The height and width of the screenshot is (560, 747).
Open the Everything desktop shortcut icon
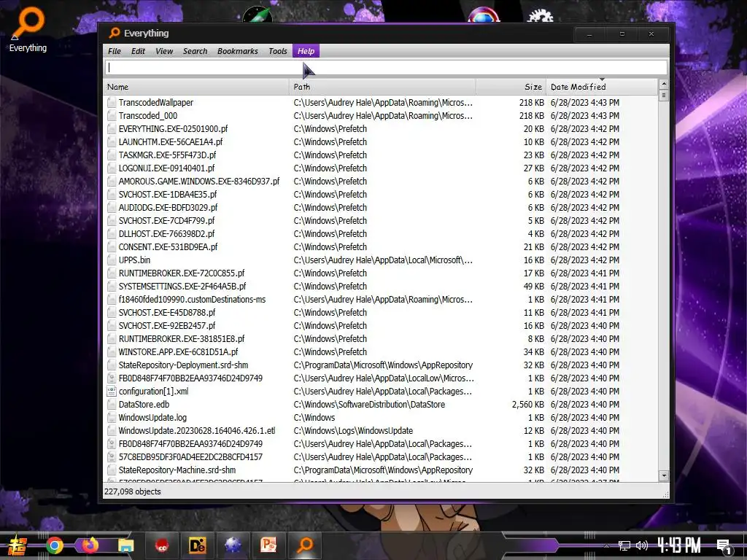[28, 29]
